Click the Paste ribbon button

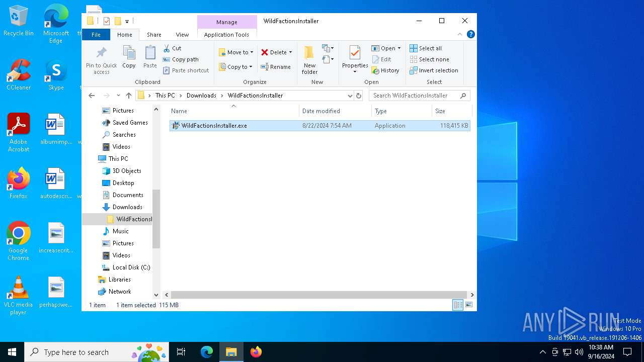150,57
